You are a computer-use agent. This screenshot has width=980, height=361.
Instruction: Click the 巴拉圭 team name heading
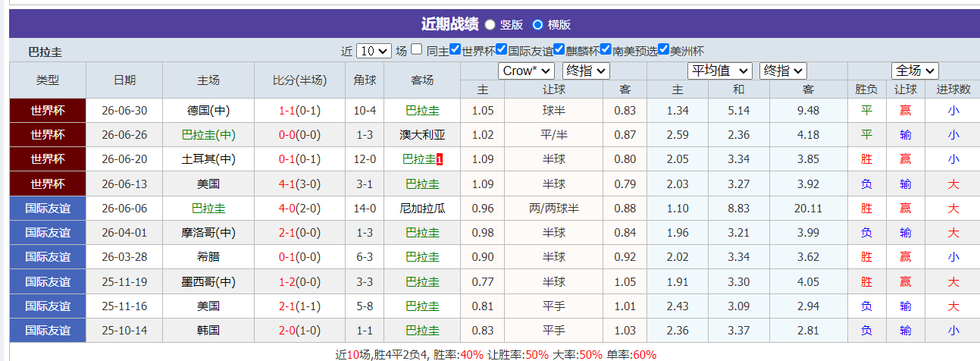click(45, 52)
